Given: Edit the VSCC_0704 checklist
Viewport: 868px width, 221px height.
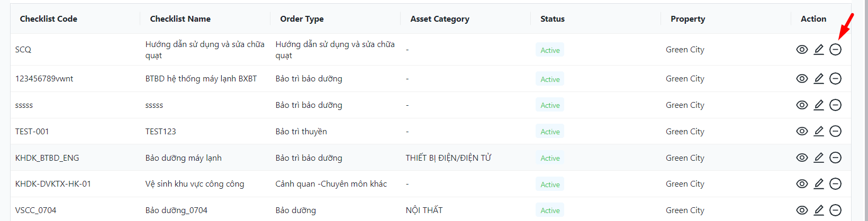Looking at the screenshot, I should (819, 210).
